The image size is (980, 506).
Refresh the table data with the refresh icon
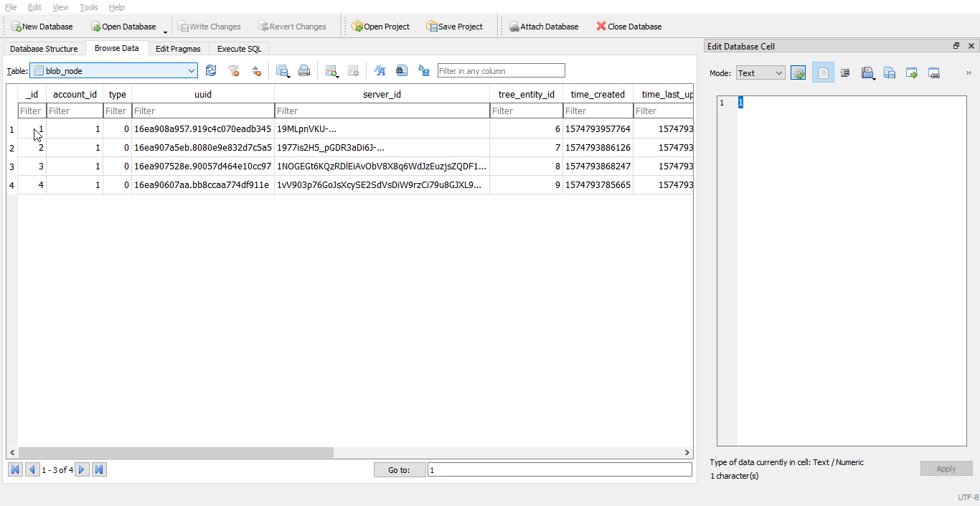[211, 70]
